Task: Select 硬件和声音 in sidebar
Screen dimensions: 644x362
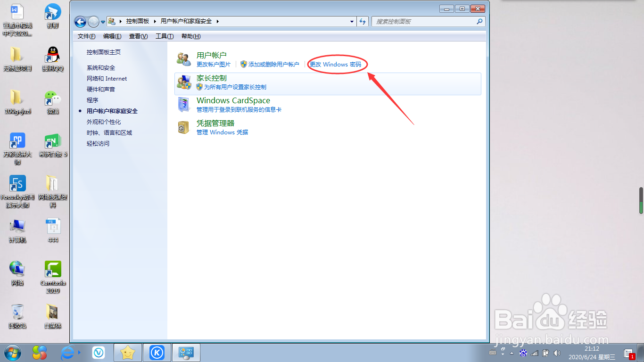Action: 101,90
